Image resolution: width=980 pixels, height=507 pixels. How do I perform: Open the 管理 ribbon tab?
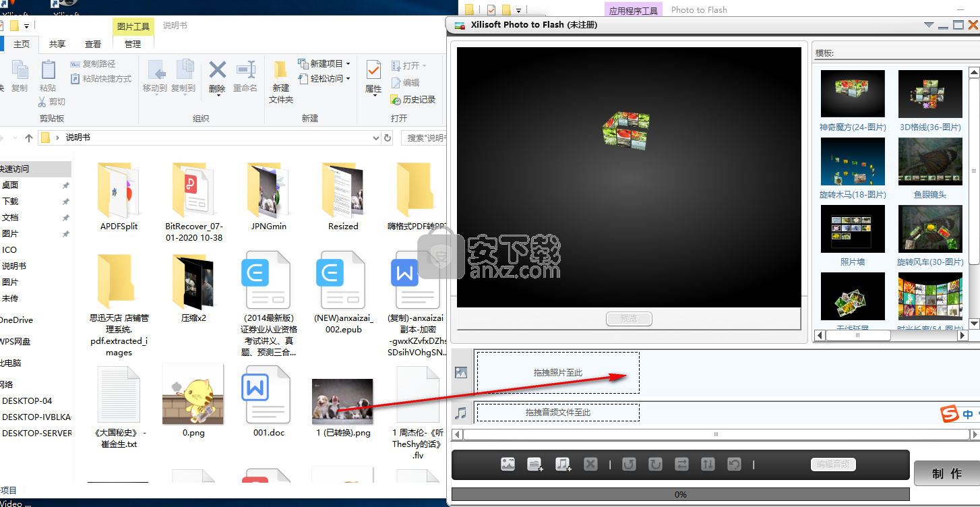[133, 44]
